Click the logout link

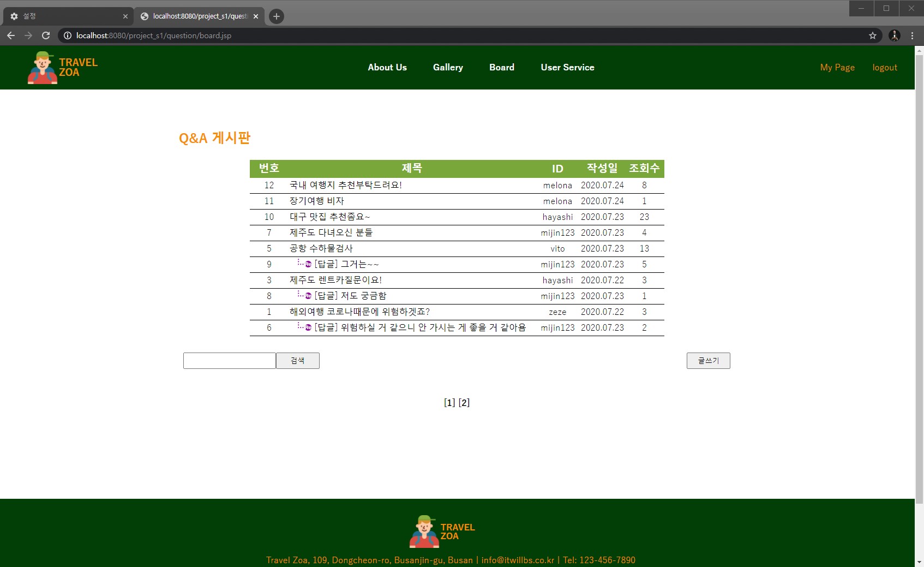(885, 67)
